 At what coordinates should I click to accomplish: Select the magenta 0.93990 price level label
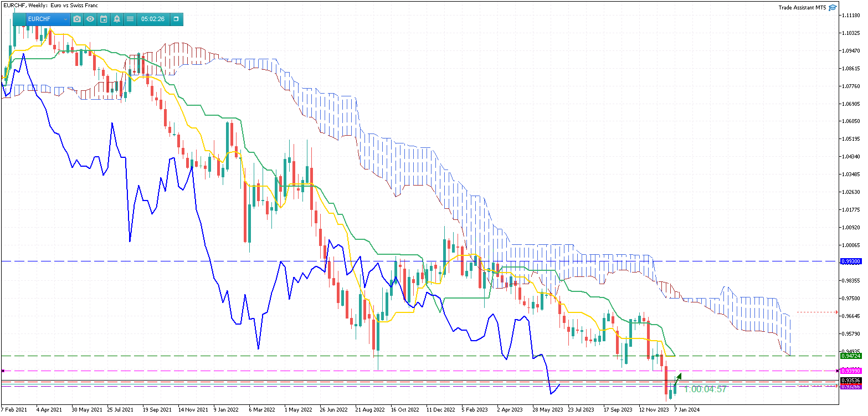coord(850,371)
